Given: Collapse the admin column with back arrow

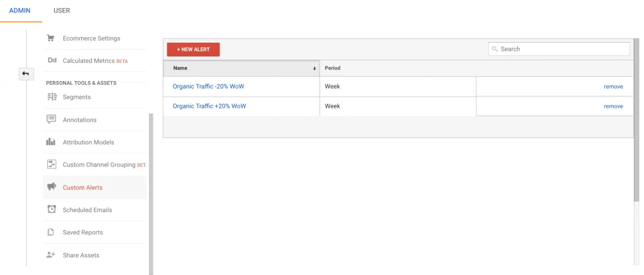Looking at the screenshot, I should [26, 74].
